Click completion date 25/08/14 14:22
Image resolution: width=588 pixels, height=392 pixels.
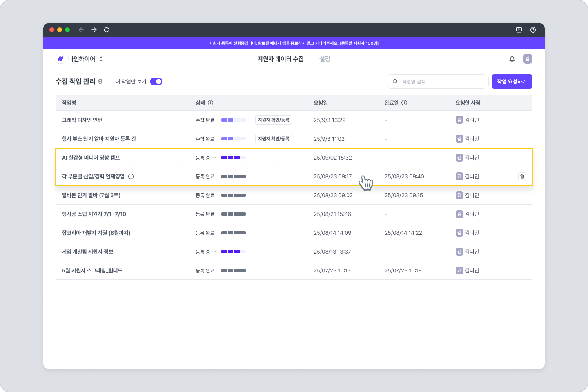(403, 233)
